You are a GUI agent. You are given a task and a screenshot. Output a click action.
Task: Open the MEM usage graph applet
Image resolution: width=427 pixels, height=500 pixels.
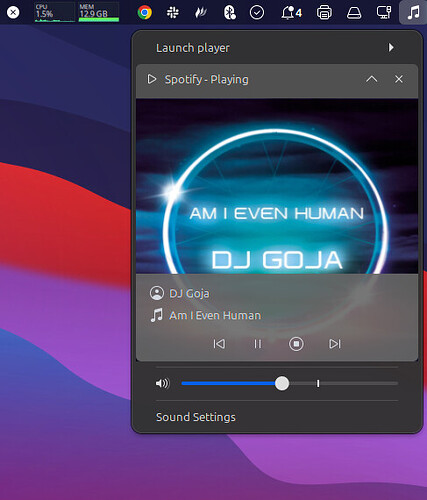99,12
